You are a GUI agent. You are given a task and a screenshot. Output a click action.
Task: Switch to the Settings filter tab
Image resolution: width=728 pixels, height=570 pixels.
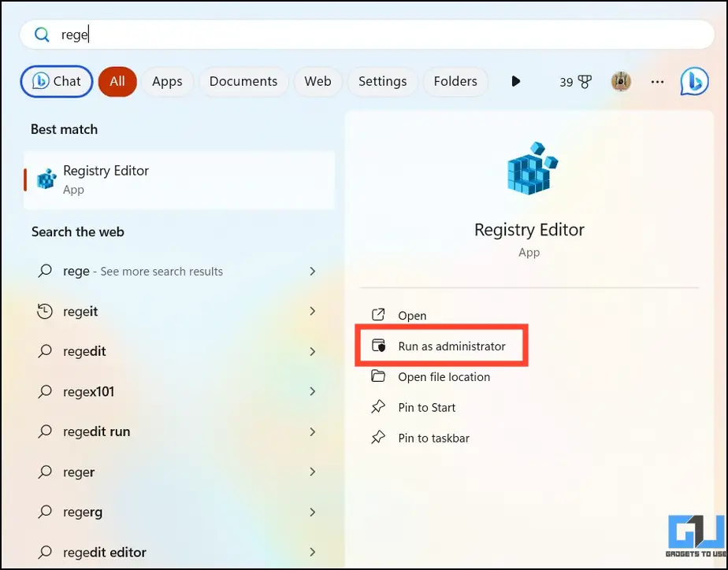click(x=383, y=82)
